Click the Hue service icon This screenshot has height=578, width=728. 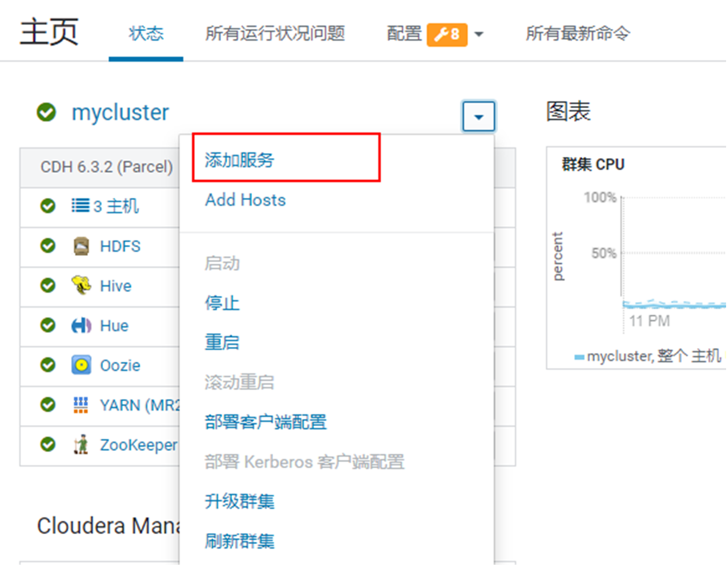click(x=81, y=325)
